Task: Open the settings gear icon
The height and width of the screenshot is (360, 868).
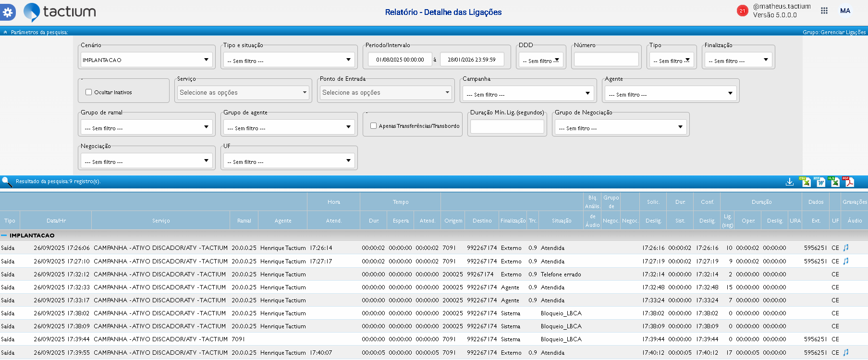Action: (8, 12)
